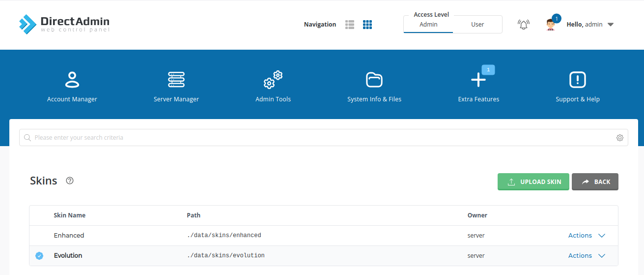Switch navigation to grid view icon
This screenshot has width=644, height=275.
tap(367, 25)
